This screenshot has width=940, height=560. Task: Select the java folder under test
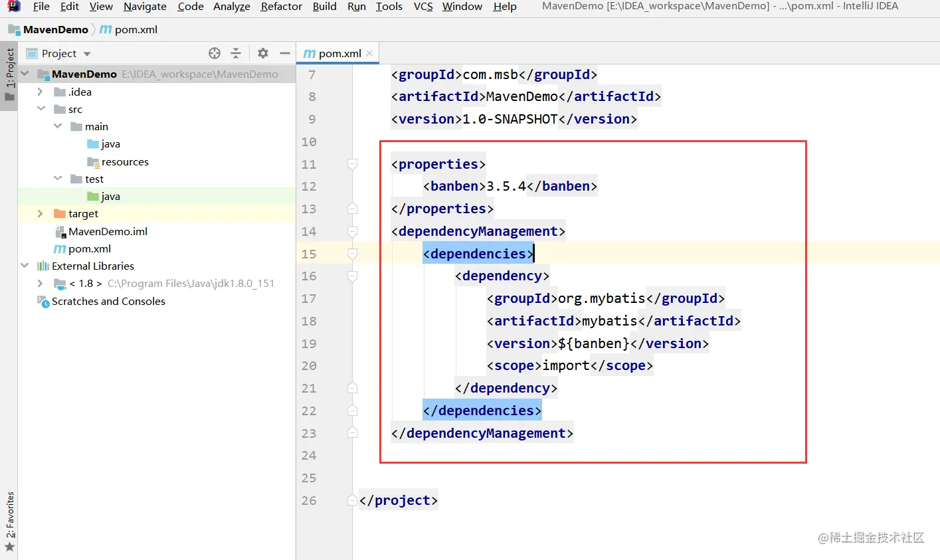pyautogui.click(x=110, y=196)
